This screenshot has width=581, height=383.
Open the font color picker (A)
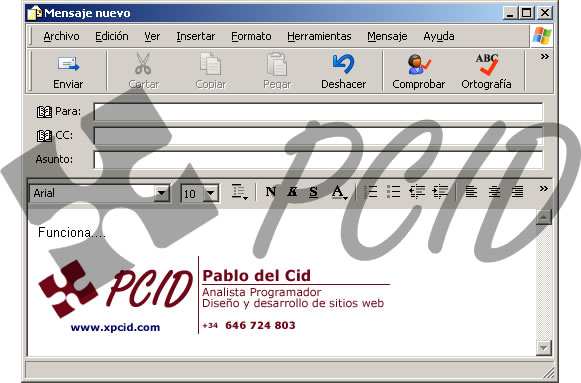point(339,192)
